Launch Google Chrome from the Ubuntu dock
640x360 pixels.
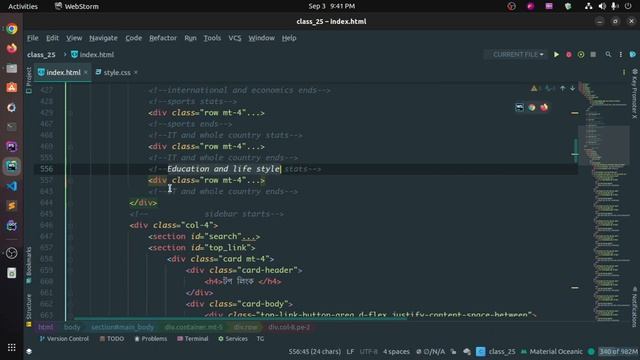coord(11,29)
